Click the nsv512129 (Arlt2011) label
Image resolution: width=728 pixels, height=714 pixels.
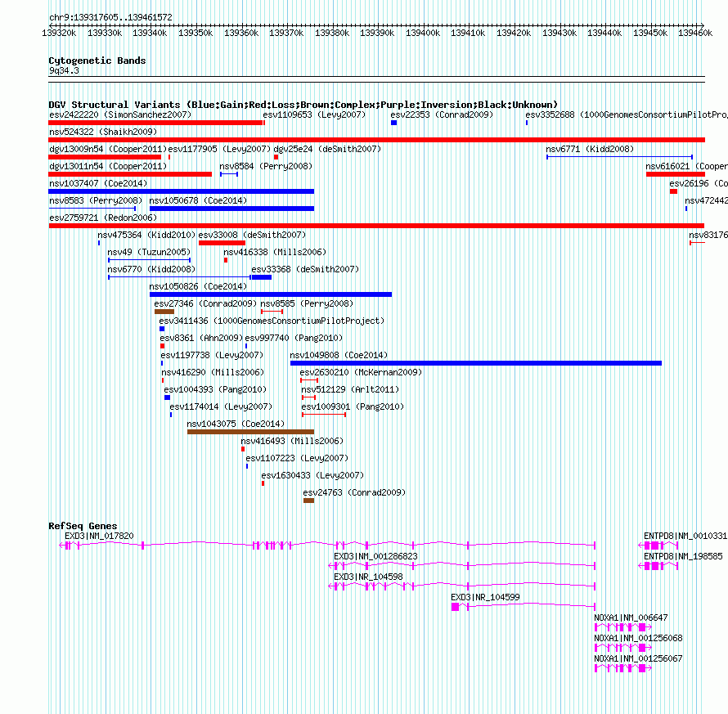click(x=350, y=389)
